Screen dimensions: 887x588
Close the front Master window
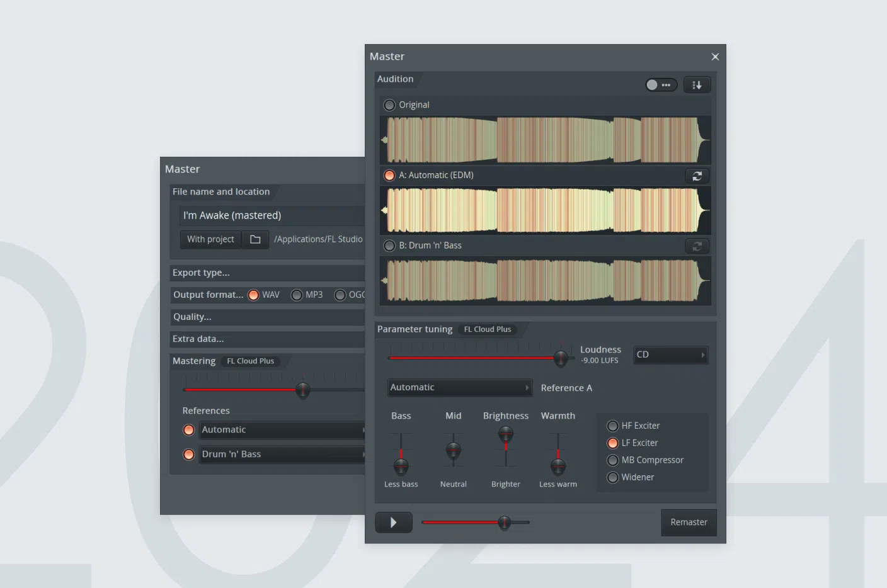tap(715, 57)
